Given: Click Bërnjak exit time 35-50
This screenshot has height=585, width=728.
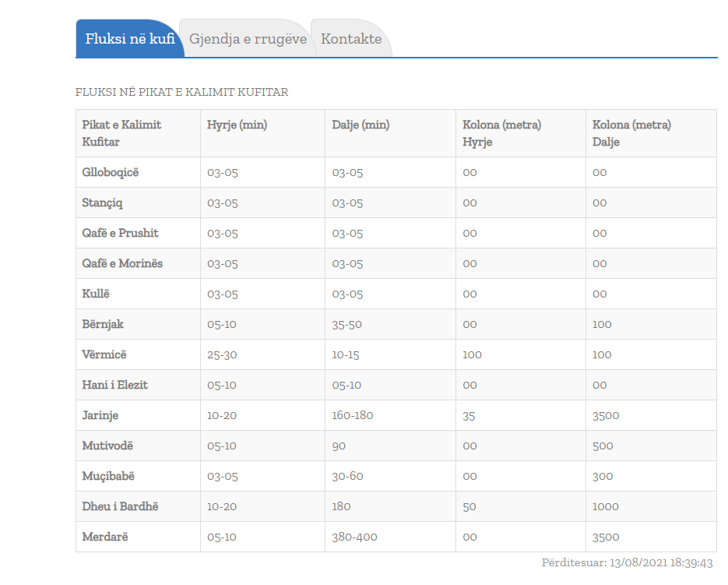Looking at the screenshot, I should pyautogui.click(x=346, y=324).
